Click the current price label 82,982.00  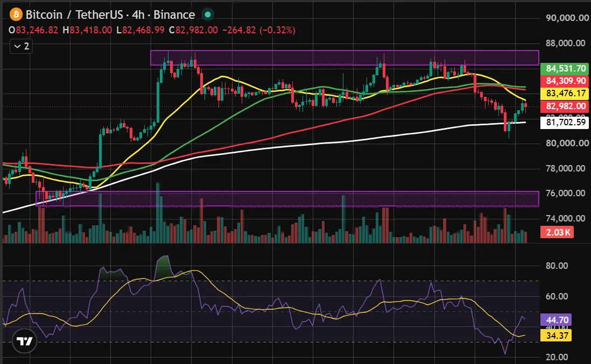(x=565, y=106)
